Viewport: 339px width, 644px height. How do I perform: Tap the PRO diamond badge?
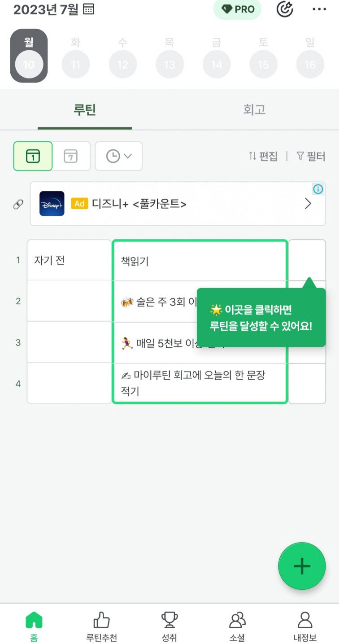point(237,9)
